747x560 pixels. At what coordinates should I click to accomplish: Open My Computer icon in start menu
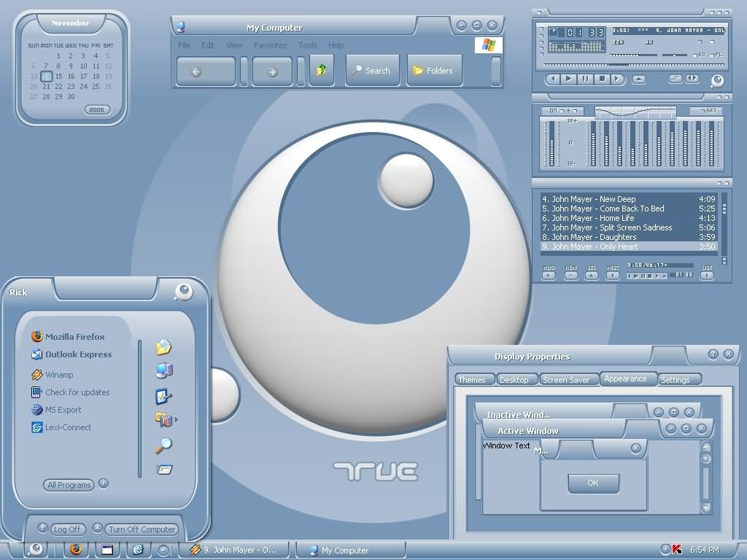coord(164,370)
